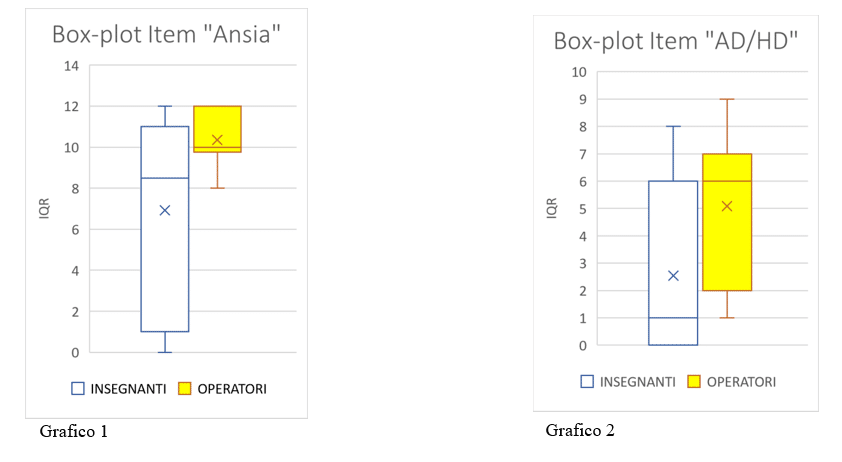Click the yellow OPERATORI legend swatch in AD/HD chart
The image size is (842, 462).
click(x=694, y=381)
